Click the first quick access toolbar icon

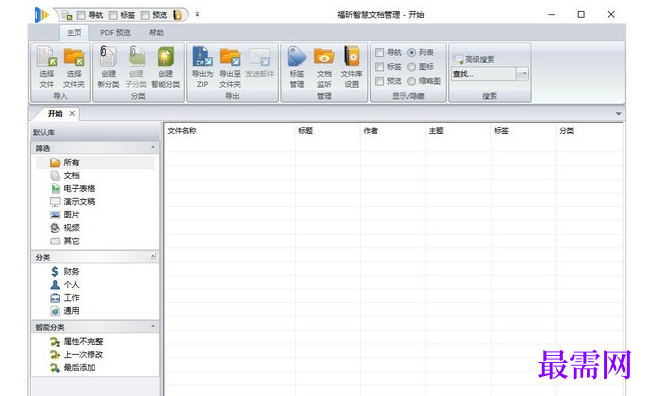click(x=67, y=15)
